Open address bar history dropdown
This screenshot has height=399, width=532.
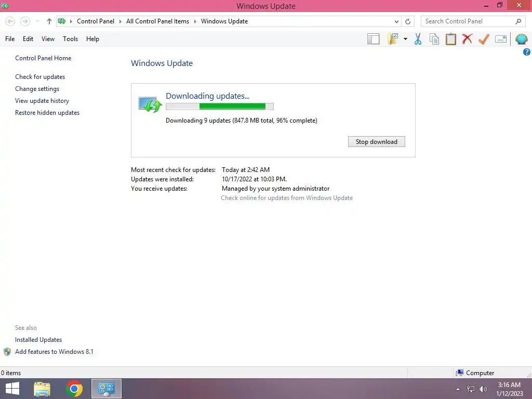click(396, 21)
